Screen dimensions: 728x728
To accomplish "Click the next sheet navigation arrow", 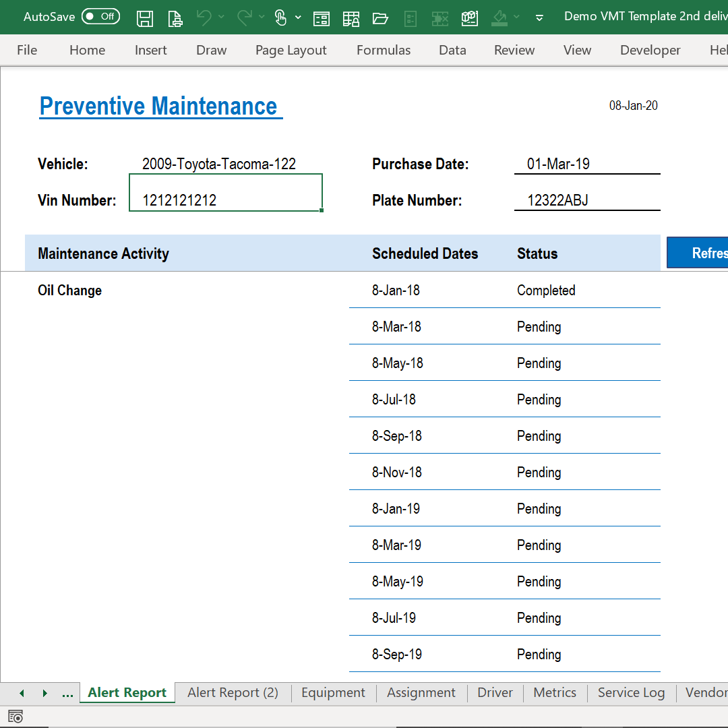I will pos(44,692).
